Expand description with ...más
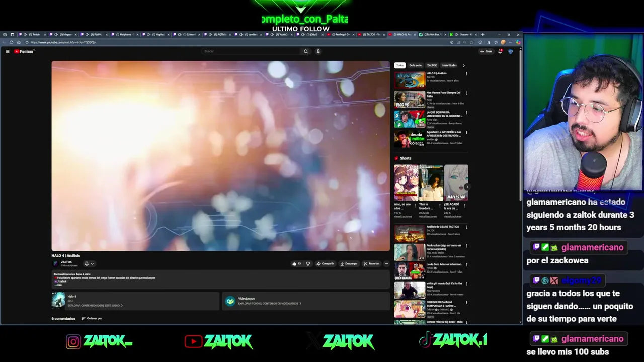This screenshot has height=362, width=644. (58, 285)
